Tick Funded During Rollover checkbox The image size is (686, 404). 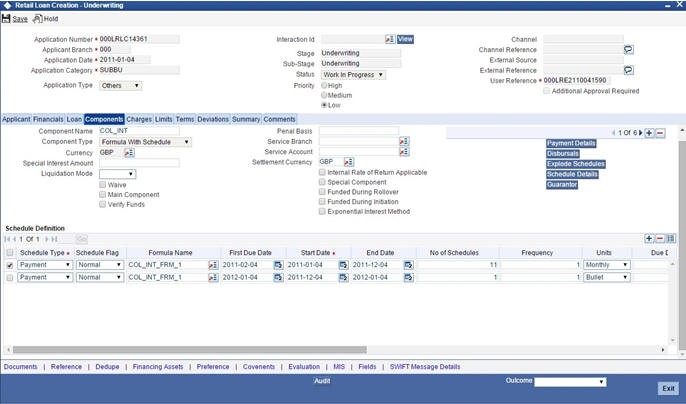(x=322, y=192)
